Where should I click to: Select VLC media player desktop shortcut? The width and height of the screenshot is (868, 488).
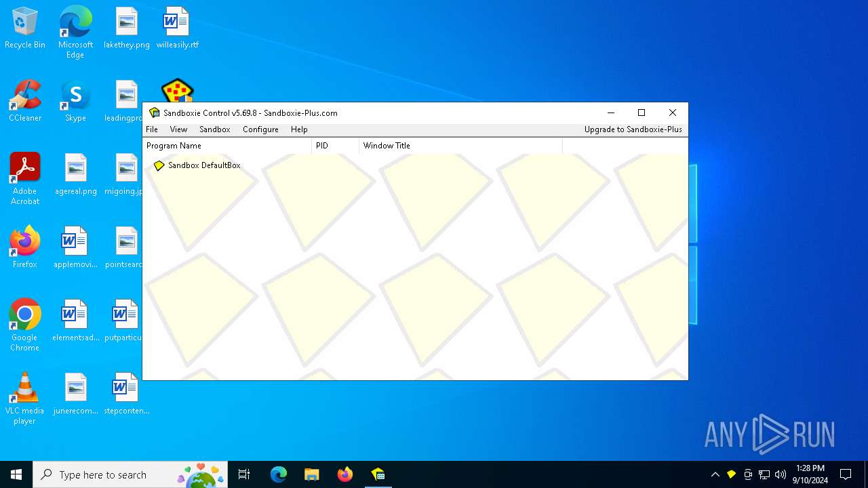pyautogui.click(x=25, y=399)
